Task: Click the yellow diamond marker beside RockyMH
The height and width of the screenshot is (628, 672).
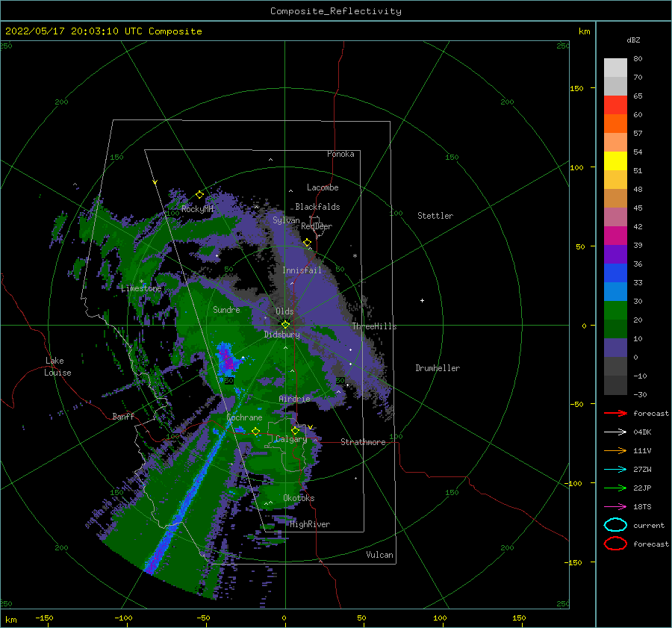Action: 199,195
